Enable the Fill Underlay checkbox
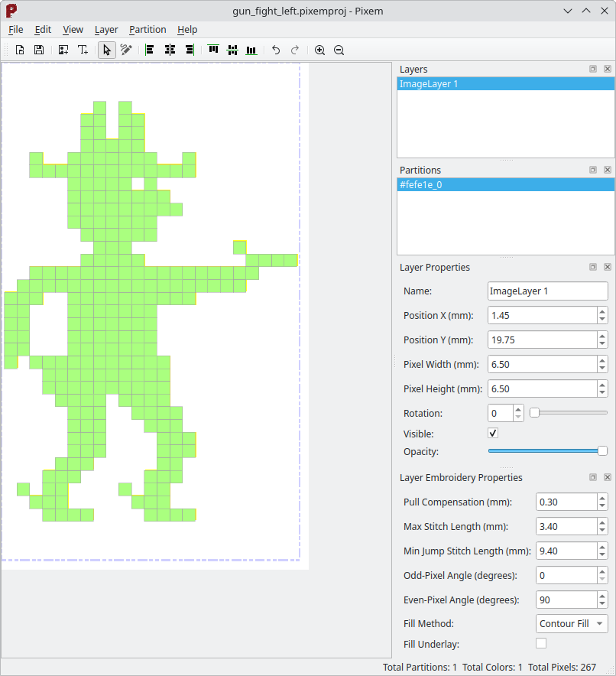Image resolution: width=616 pixels, height=676 pixels. [541, 643]
